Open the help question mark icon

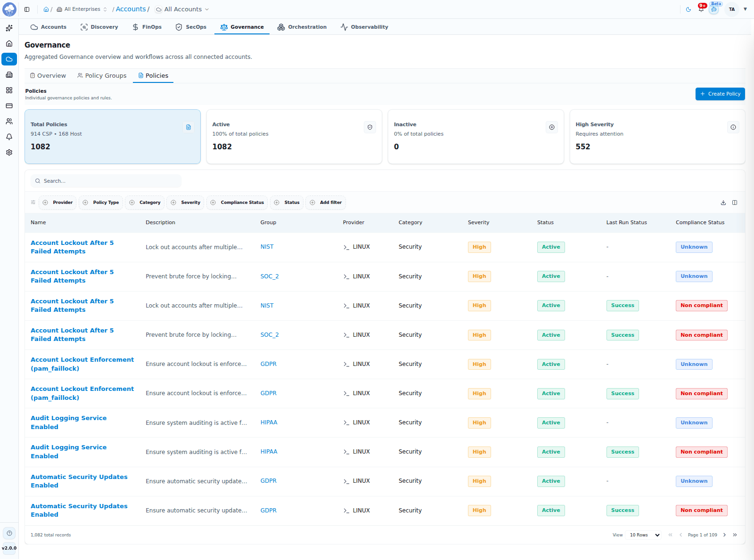coord(9,533)
